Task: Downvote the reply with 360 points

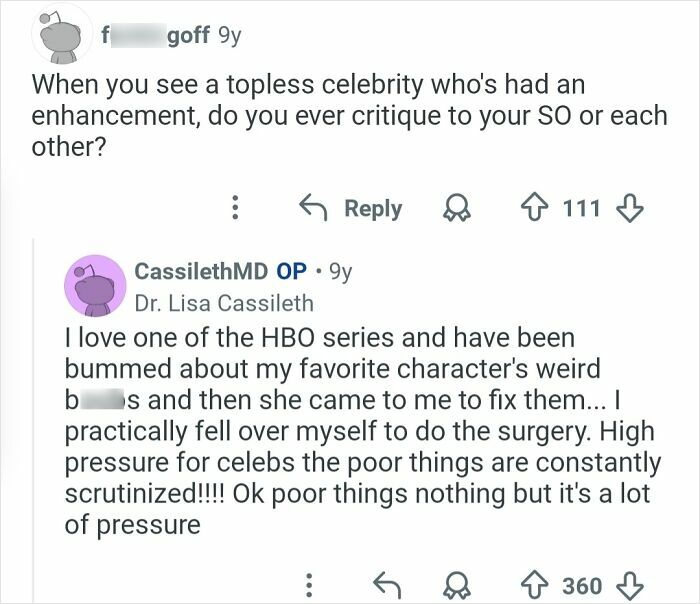Action: 628,584
